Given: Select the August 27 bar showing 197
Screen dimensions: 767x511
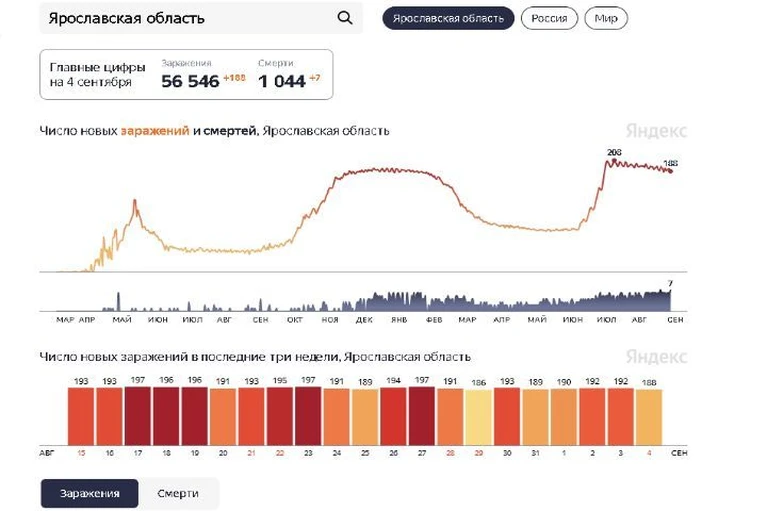Looking at the screenshot, I should [x=422, y=416].
